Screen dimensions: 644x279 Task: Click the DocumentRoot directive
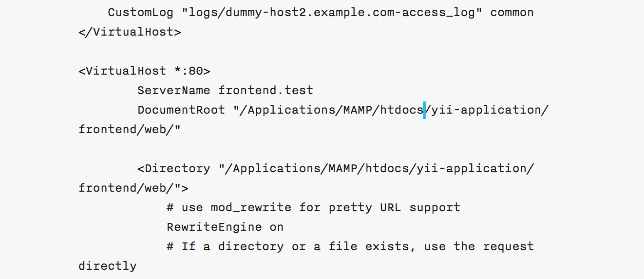pos(181,110)
